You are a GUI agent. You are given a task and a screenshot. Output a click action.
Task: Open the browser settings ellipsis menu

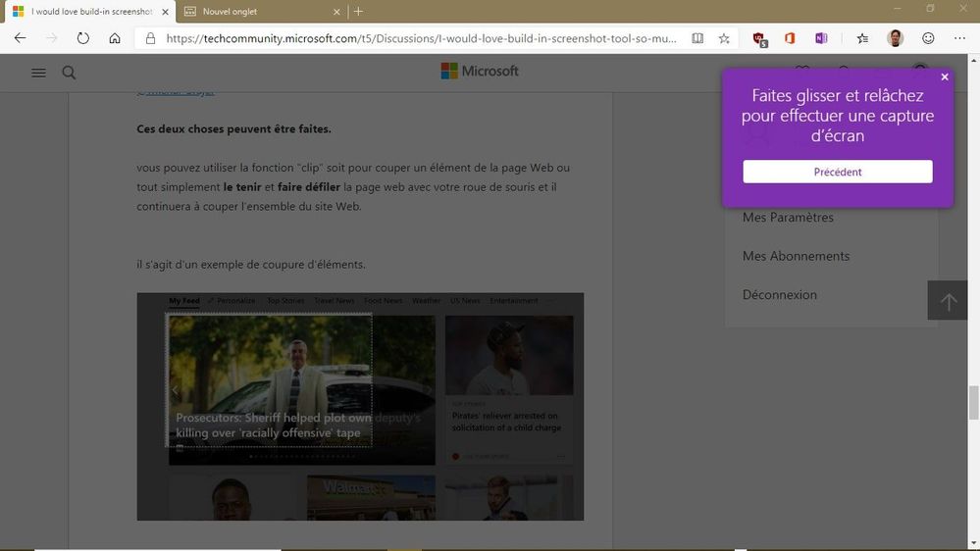pyautogui.click(x=959, y=38)
